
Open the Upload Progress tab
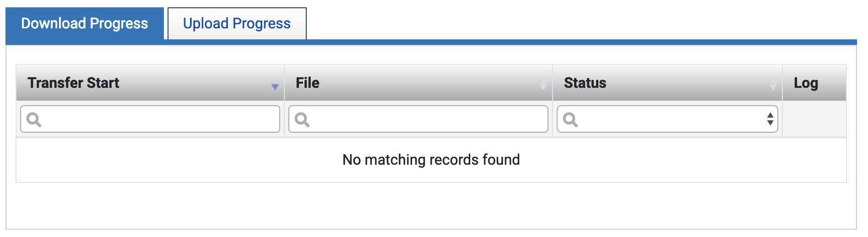click(237, 24)
